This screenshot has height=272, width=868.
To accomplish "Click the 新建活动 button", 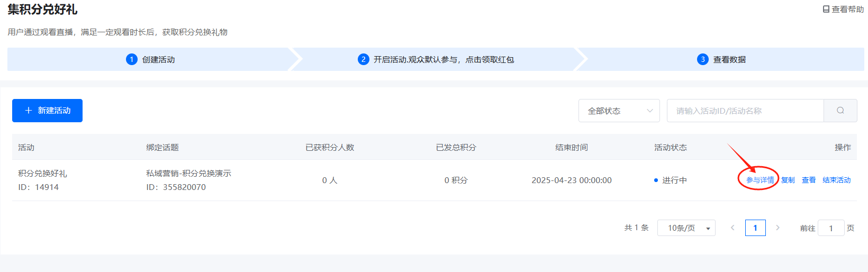I will tap(47, 111).
